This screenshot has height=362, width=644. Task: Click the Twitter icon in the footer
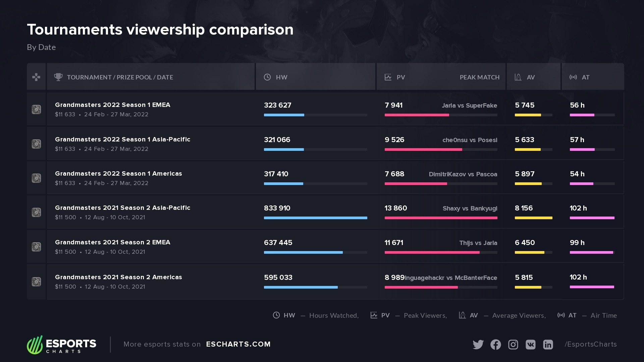click(478, 345)
